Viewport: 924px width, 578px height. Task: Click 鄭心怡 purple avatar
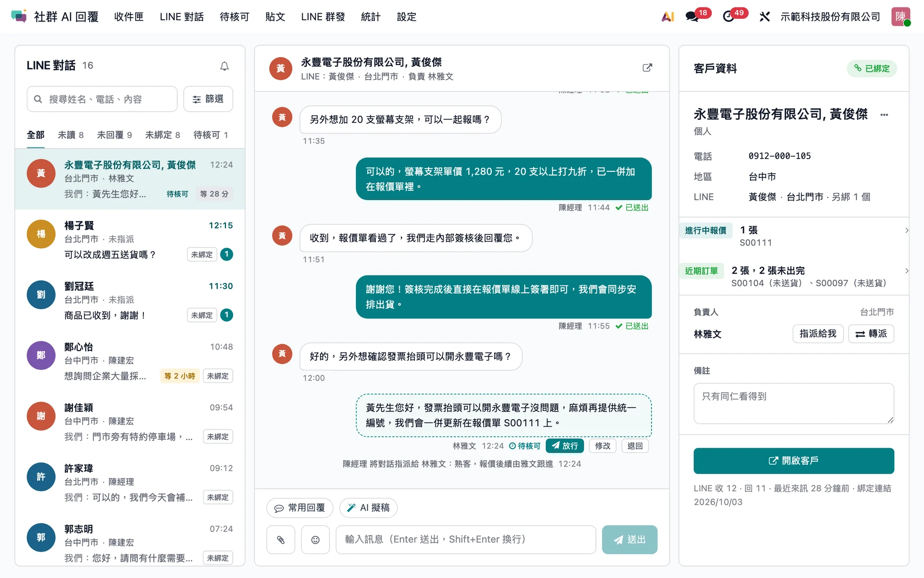pos(41,355)
